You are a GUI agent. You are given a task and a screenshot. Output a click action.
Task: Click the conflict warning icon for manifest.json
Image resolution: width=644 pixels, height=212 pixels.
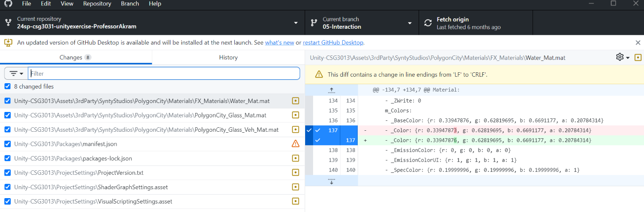(296, 144)
